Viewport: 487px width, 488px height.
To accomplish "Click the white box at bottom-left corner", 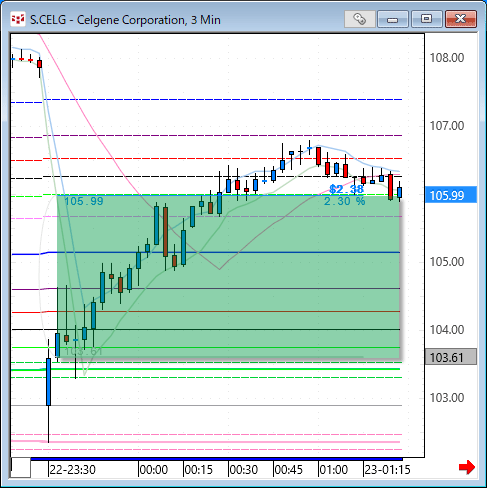I will click(21, 468).
